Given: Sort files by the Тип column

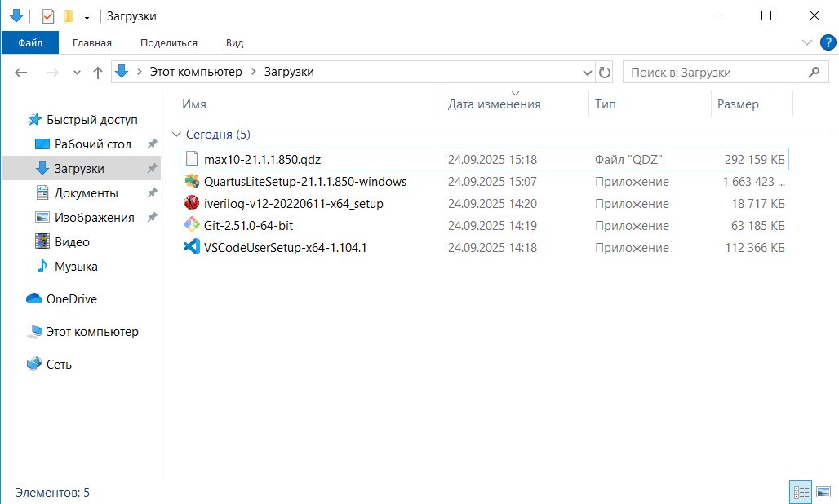Looking at the screenshot, I should click(x=606, y=104).
